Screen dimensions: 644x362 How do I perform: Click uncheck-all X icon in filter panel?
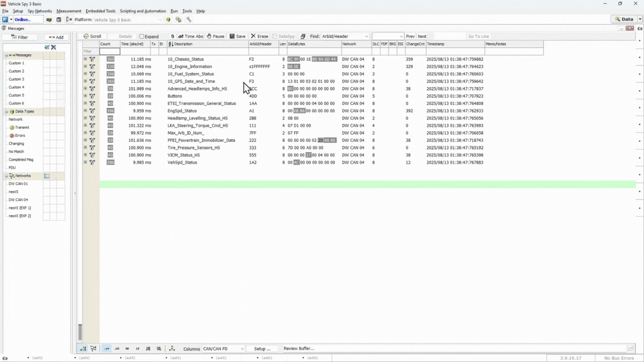(54, 47)
